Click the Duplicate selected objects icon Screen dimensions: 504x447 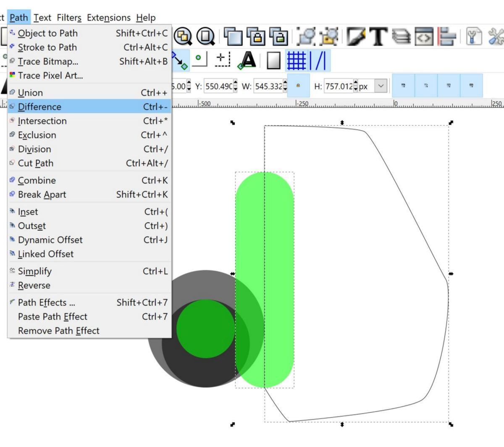click(x=233, y=37)
